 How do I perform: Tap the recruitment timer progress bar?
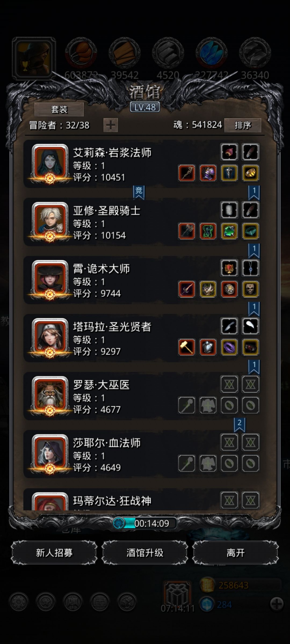(145, 523)
